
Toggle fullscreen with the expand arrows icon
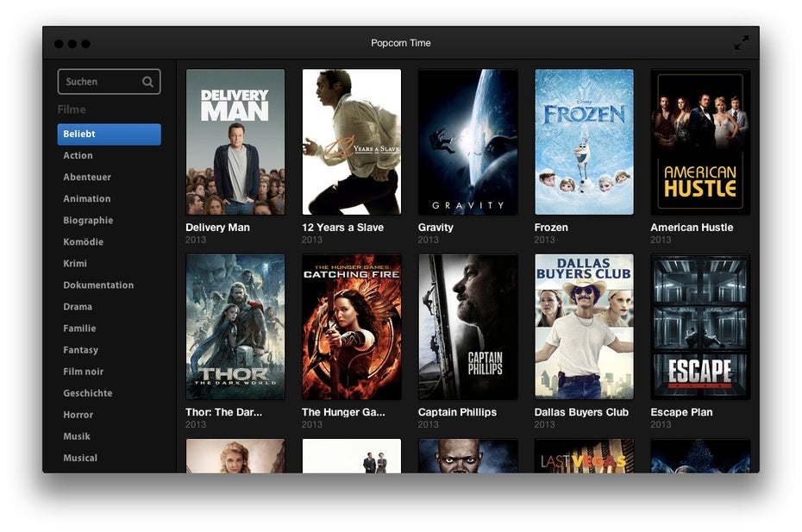pyautogui.click(x=741, y=43)
